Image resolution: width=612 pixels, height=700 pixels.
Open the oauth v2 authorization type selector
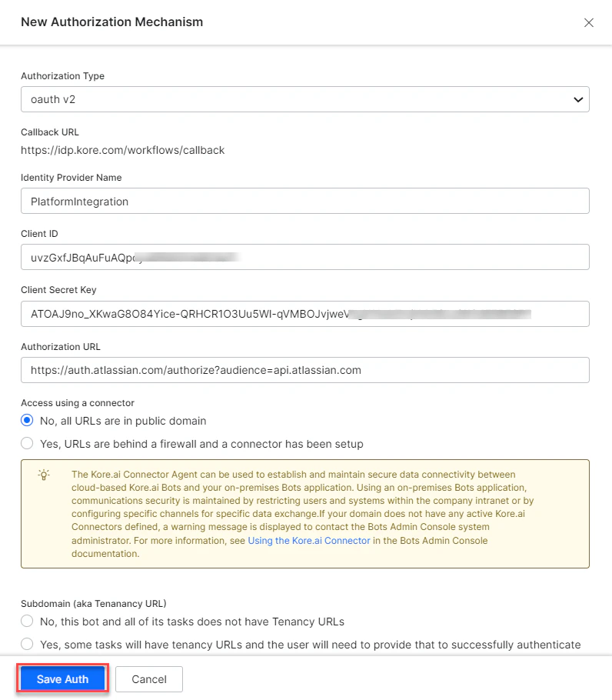point(305,98)
